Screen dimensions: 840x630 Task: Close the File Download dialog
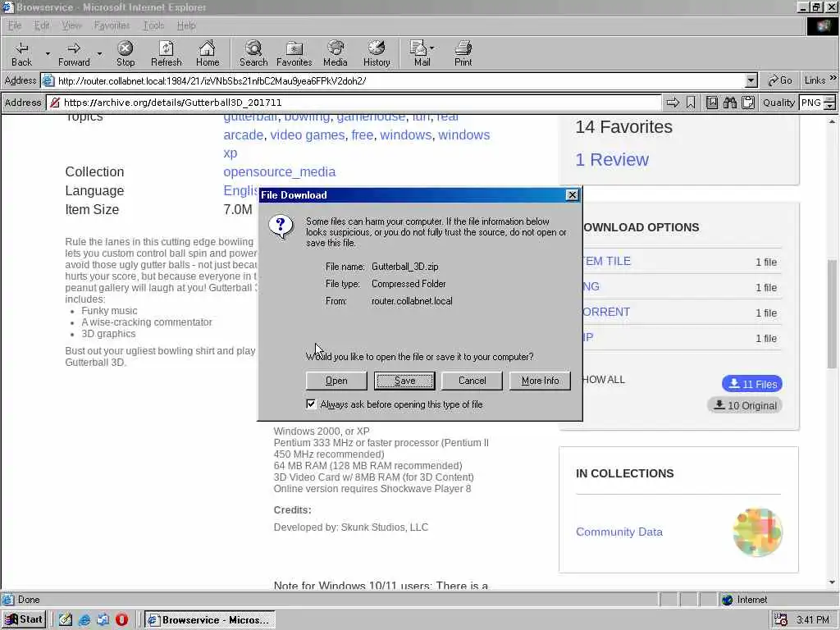(572, 195)
